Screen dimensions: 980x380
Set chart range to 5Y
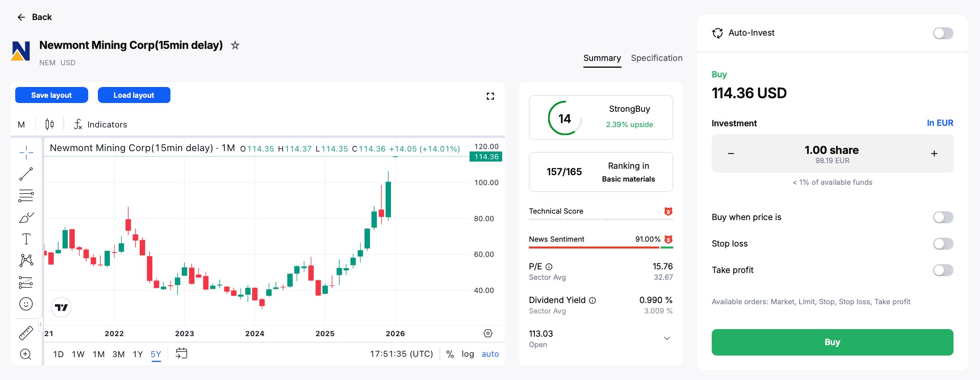click(x=156, y=354)
